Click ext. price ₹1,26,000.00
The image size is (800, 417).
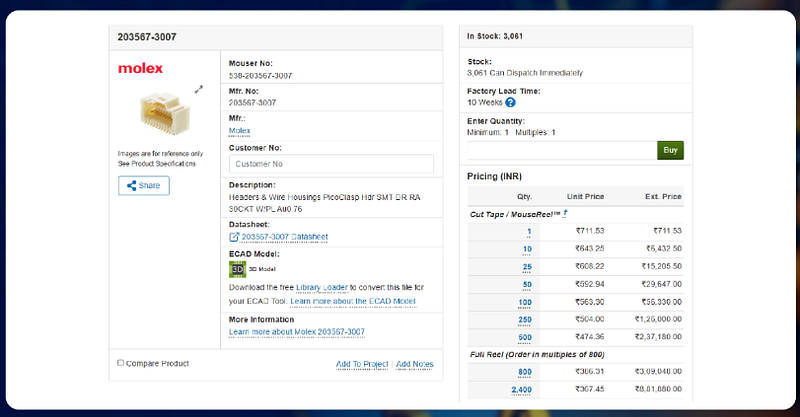pyautogui.click(x=658, y=319)
